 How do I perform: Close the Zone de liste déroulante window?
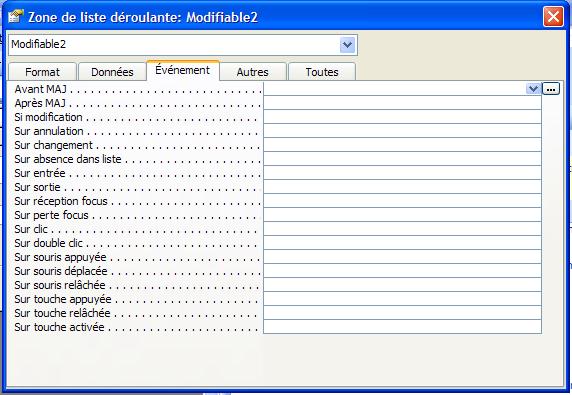coord(553,16)
